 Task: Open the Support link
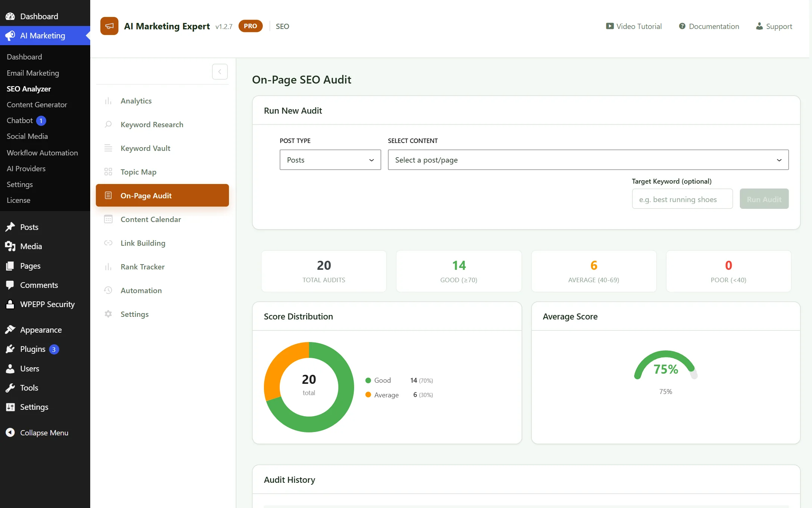[x=774, y=26]
